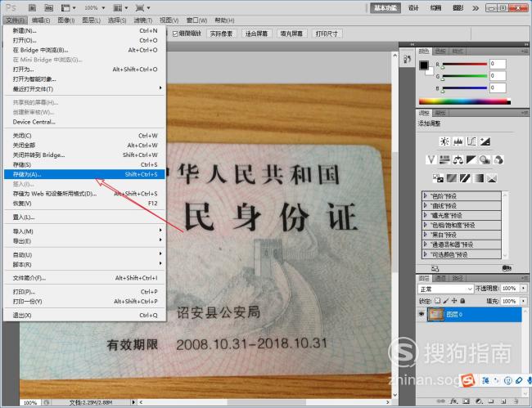Viewport: 532px width, 408px height.
Task: Click the Posterize adjustment icon
Action: coord(452,178)
